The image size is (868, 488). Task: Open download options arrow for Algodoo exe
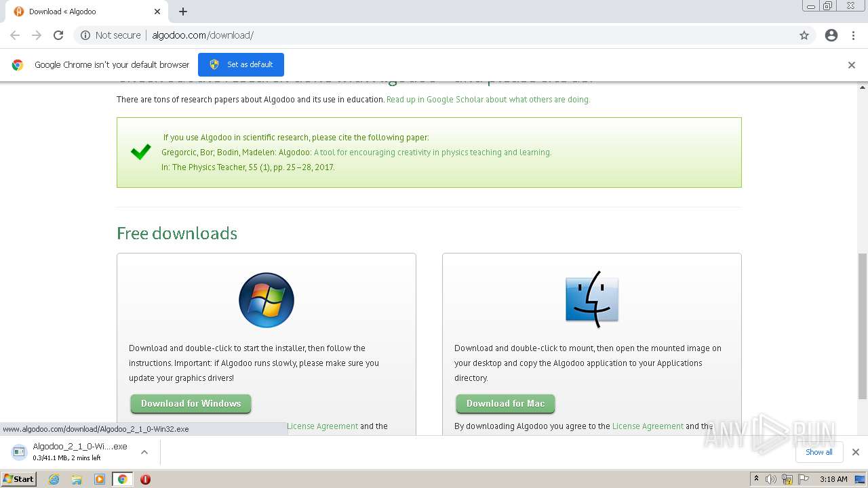pyautogui.click(x=144, y=452)
